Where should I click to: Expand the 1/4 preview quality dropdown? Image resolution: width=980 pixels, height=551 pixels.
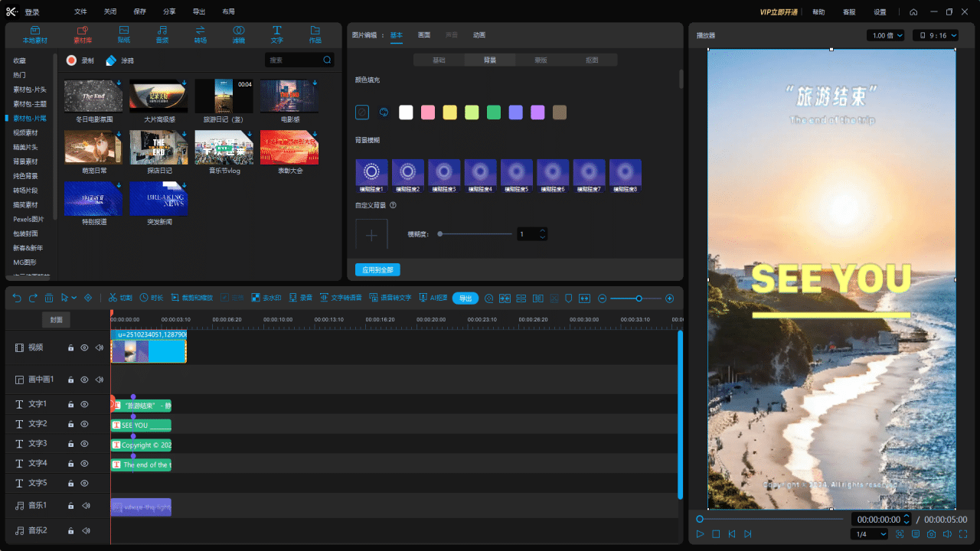869,534
